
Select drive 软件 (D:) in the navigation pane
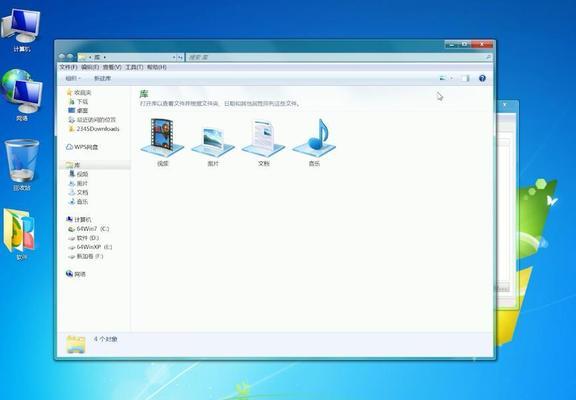coord(84,238)
